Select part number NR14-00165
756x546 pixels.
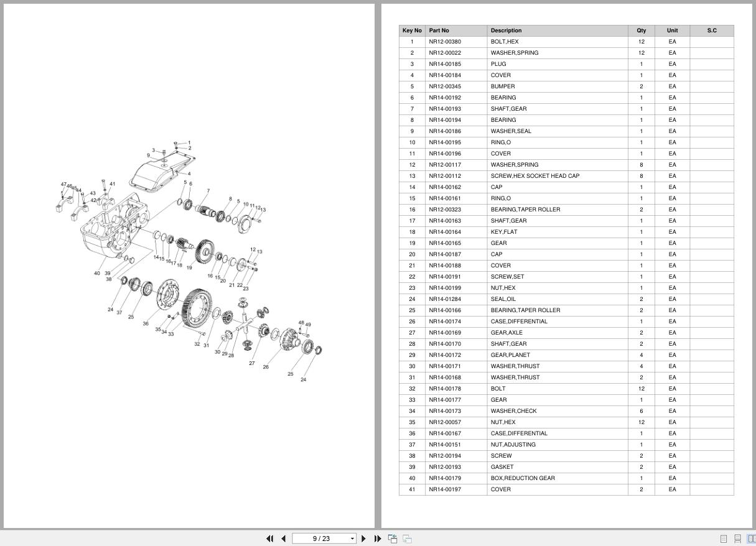(445, 243)
